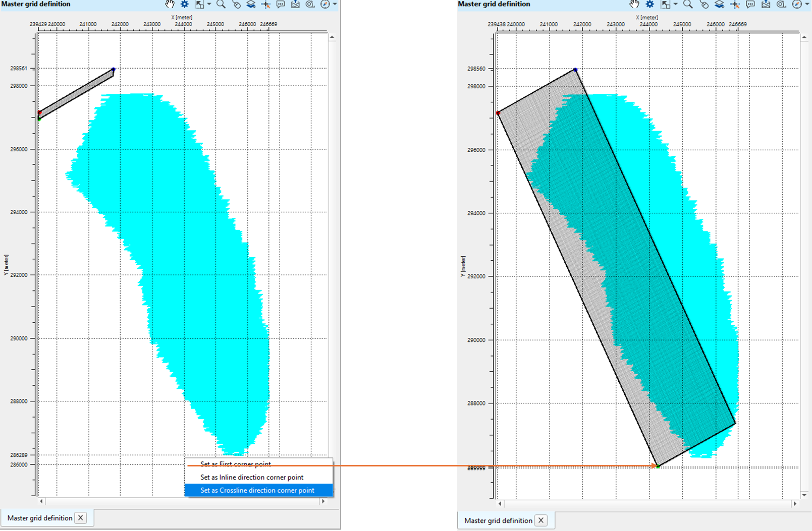Click the compass icon in left panel toolbar
Viewport: 812px width, 531px height.
(x=325, y=5)
